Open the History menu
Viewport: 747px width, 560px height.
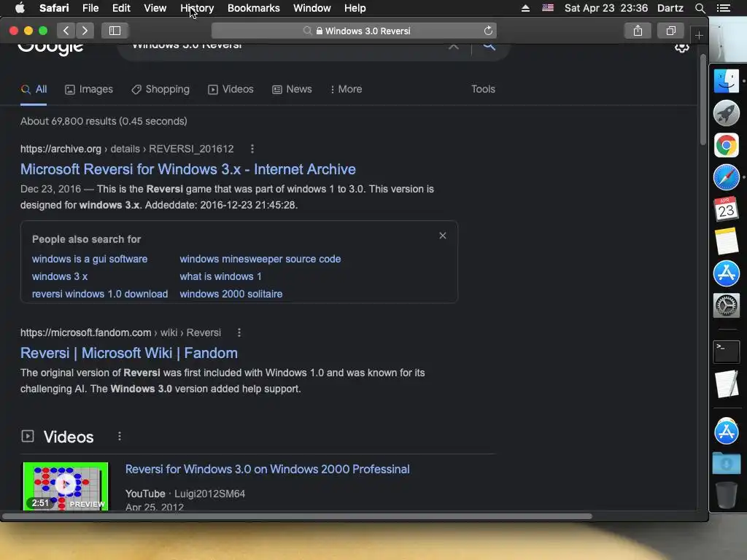click(197, 8)
